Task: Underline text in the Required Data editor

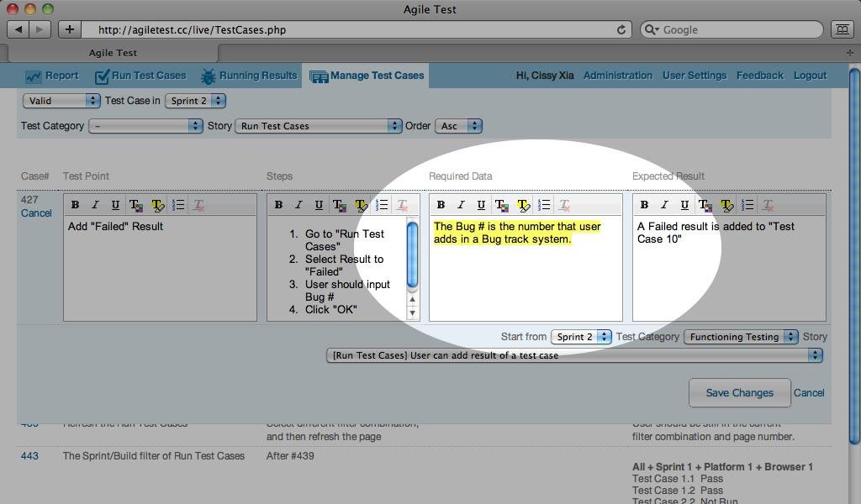Action: tap(480, 204)
